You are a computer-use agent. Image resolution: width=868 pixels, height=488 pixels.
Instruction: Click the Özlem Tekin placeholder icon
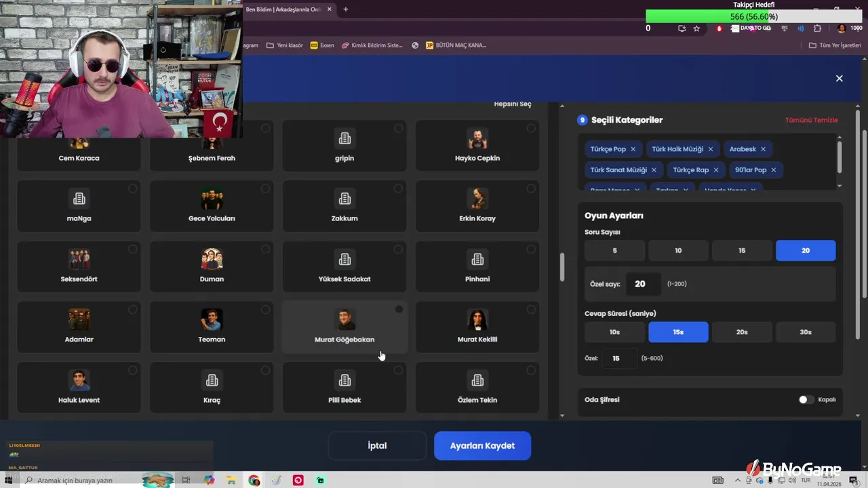coord(477,380)
